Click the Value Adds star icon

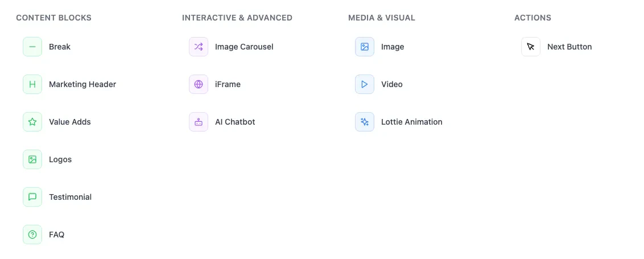[32, 122]
